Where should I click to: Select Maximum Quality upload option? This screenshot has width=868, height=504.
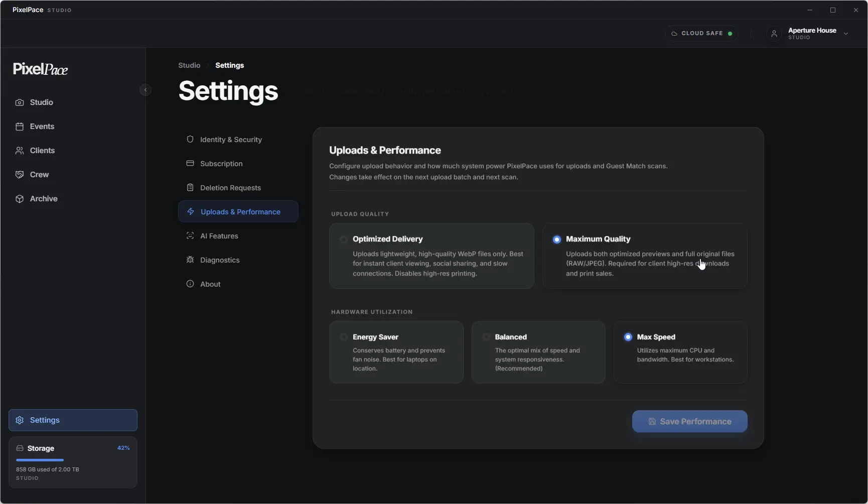(x=645, y=256)
